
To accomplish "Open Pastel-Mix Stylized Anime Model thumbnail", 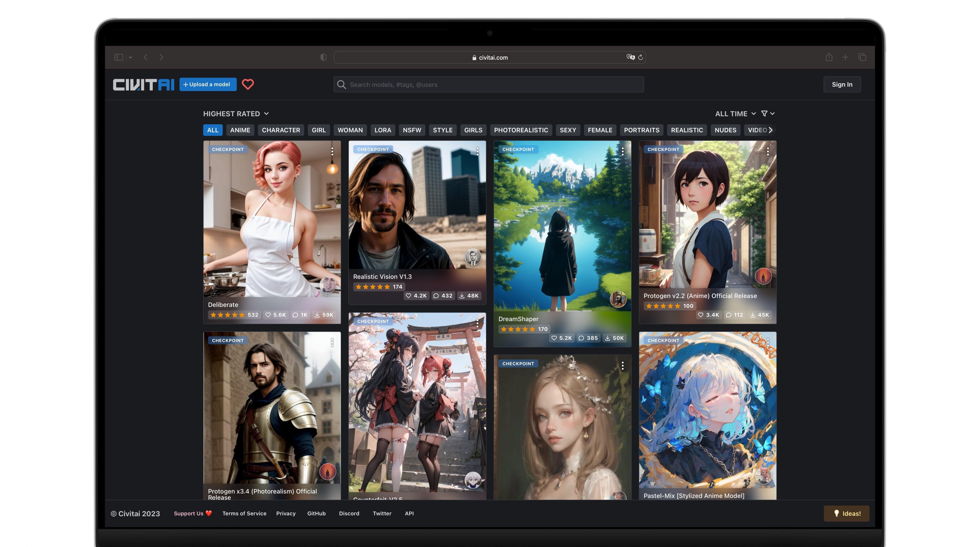I will pyautogui.click(x=708, y=410).
